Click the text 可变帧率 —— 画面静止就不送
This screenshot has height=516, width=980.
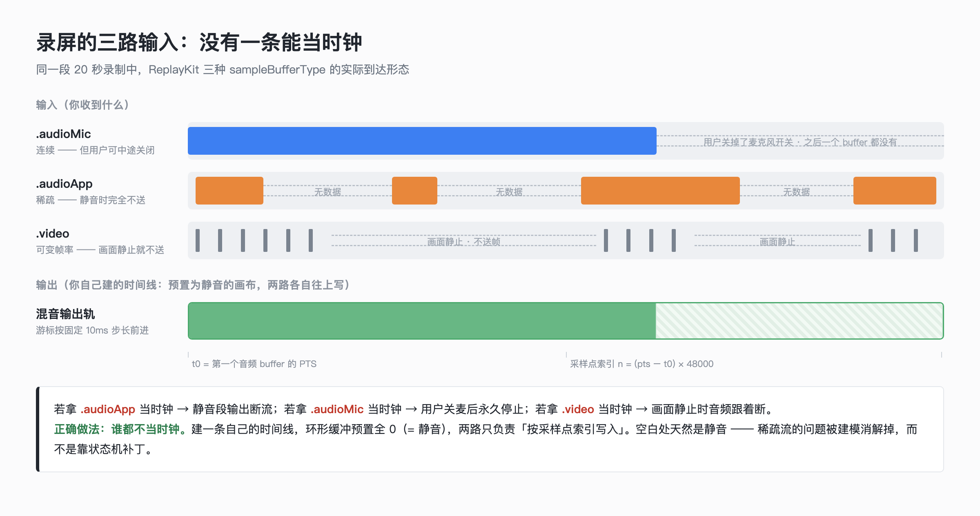pos(100,250)
